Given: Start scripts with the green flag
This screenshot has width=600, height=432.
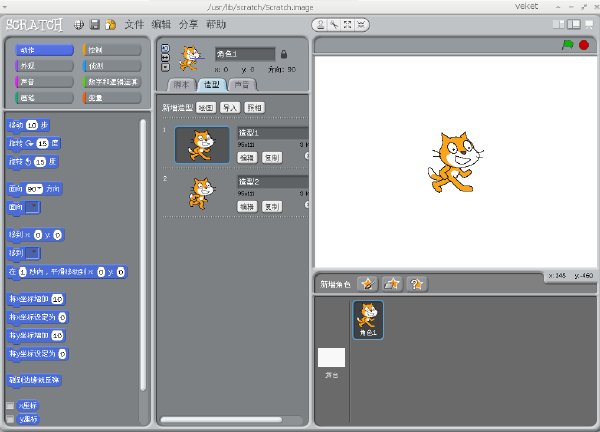Looking at the screenshot, I should (568, 45).
